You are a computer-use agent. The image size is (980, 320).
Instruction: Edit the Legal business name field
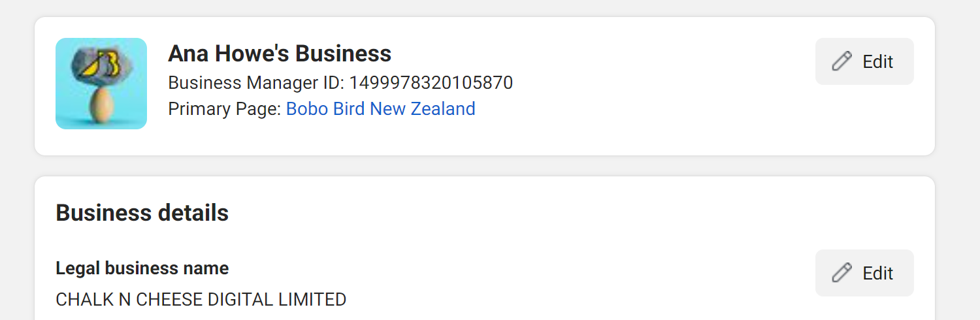click(x=864, y=273)
